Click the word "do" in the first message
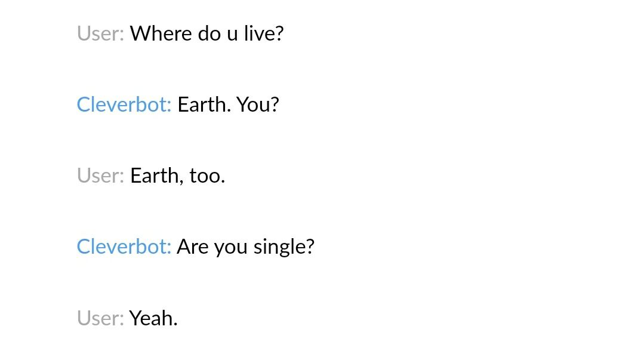 coord(209,33)
